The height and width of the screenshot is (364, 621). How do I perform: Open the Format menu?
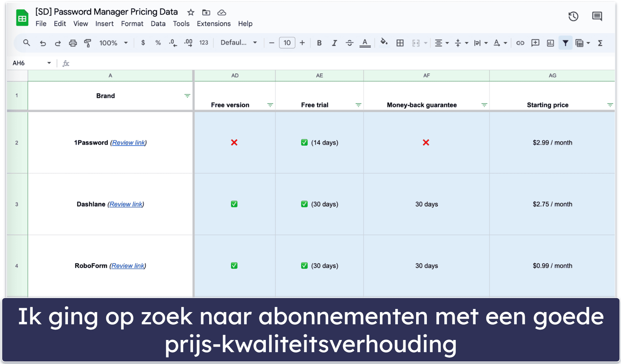coord(132,24)
